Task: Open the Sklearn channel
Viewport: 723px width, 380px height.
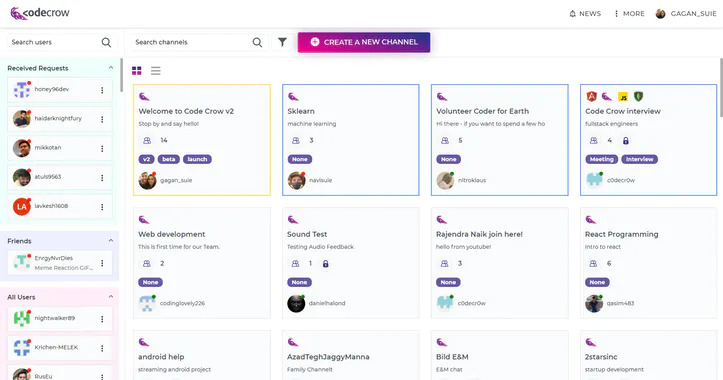Action: click(351, 140)
